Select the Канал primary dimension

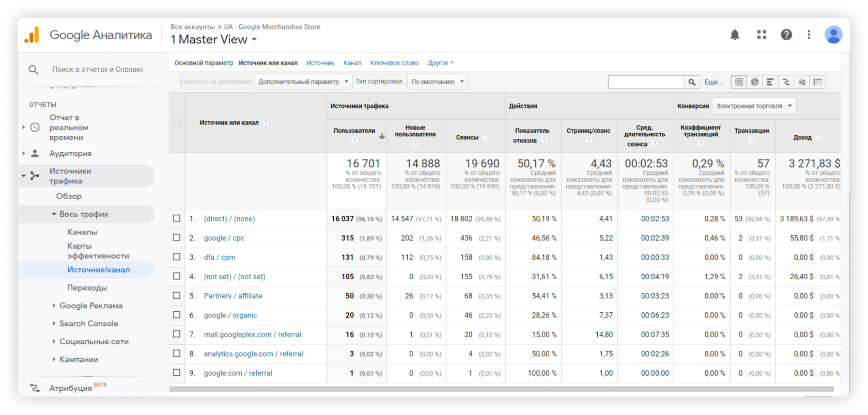(352, 63)
